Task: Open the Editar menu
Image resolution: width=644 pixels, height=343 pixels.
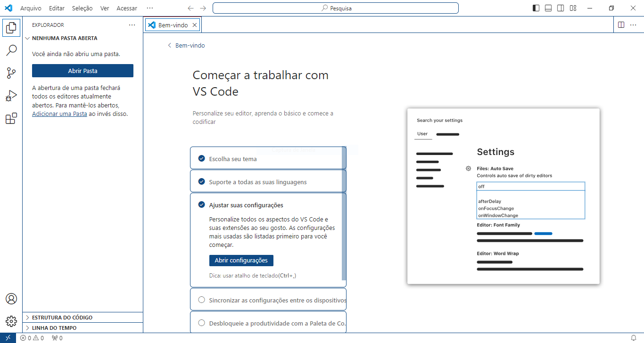Action: pos(57,8)
